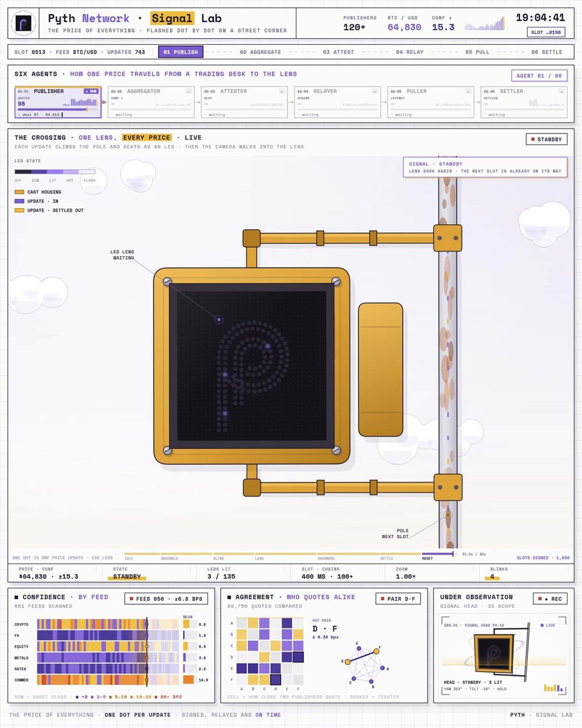
Task: Click the upper pole bracket clamp
Action: tap(447, 238)
